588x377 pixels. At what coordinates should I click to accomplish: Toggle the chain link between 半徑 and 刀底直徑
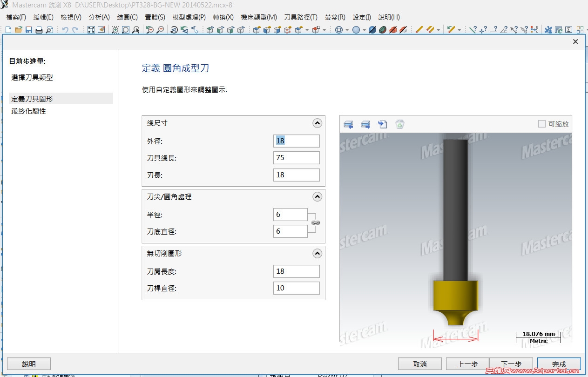tap(316, 223)
